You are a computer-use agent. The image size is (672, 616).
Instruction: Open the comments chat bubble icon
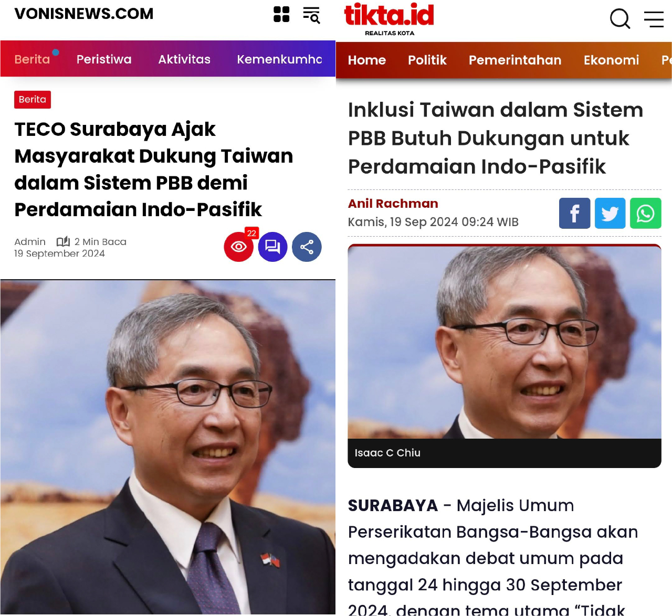(x=273, y=247)
